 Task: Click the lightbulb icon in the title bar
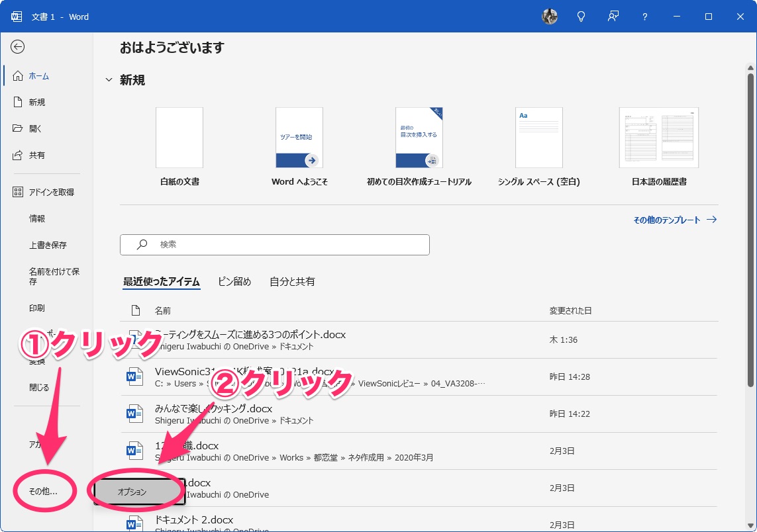(581, 17)
